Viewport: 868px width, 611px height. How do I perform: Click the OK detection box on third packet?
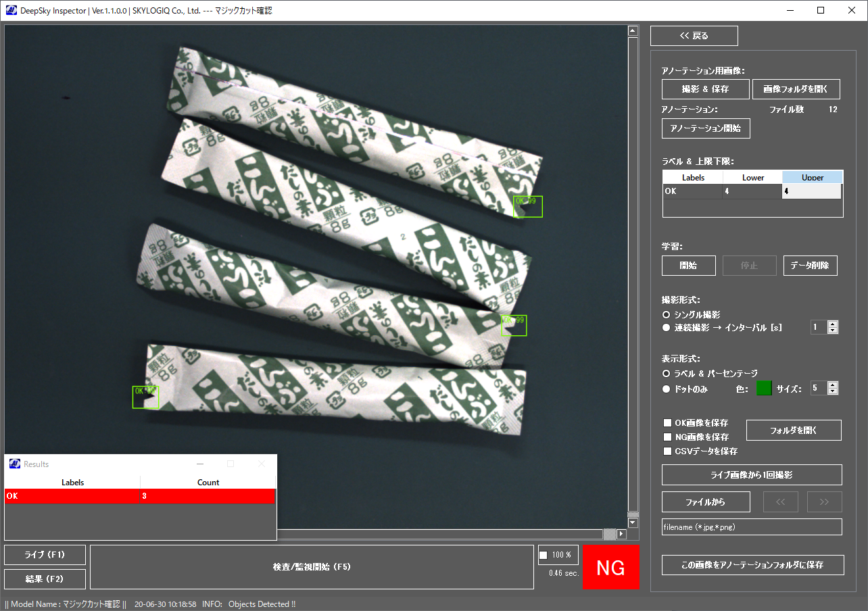coord(514,326)
